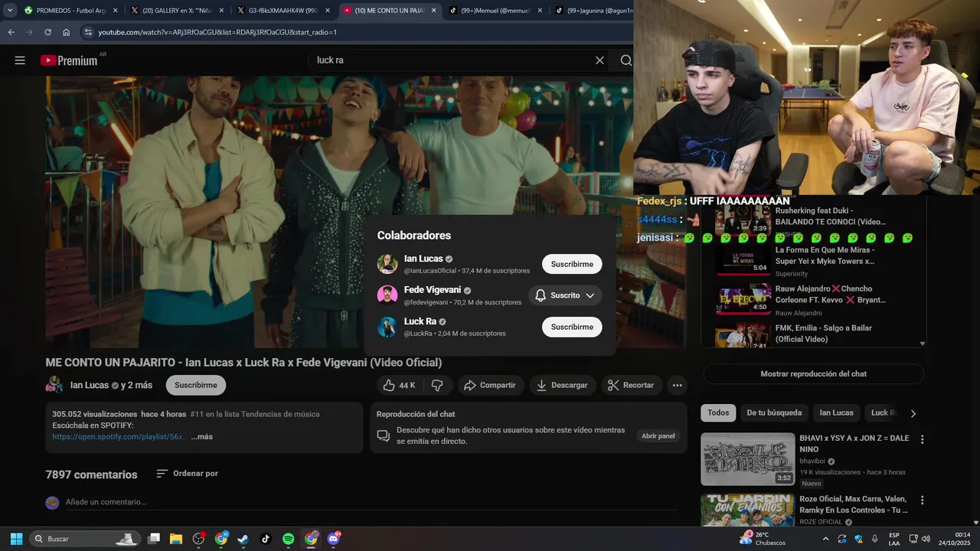
Task: Go to YouTube Premium home logo
Action: (70, 60)
